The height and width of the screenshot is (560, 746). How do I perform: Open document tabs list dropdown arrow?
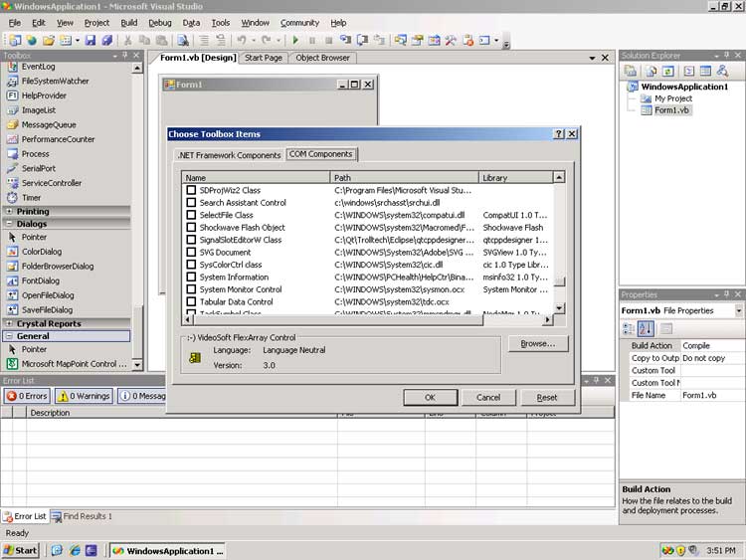pos(592,58)
